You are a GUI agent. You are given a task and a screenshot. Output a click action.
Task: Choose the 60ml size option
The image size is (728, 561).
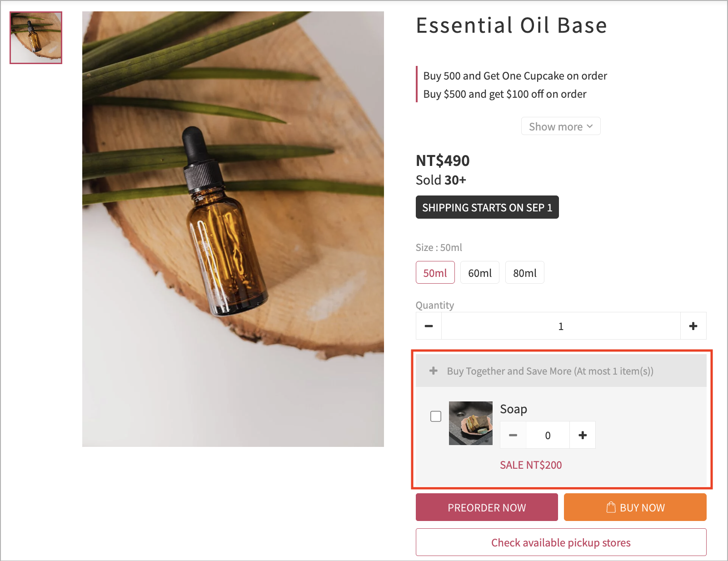pos(480,272)
